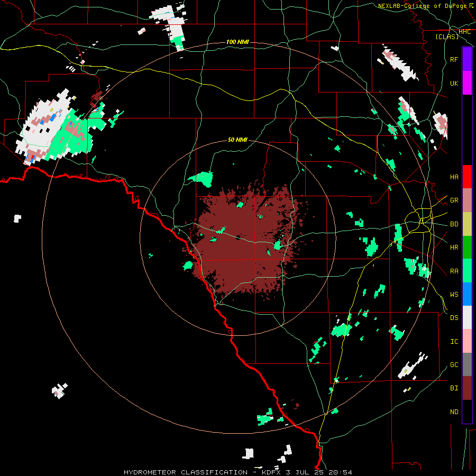The width and height of the screenshot is (476, 476).
Task: Click the "NEXLAB-College of DuPage" credit text
Action: click(x=422, y=6)
